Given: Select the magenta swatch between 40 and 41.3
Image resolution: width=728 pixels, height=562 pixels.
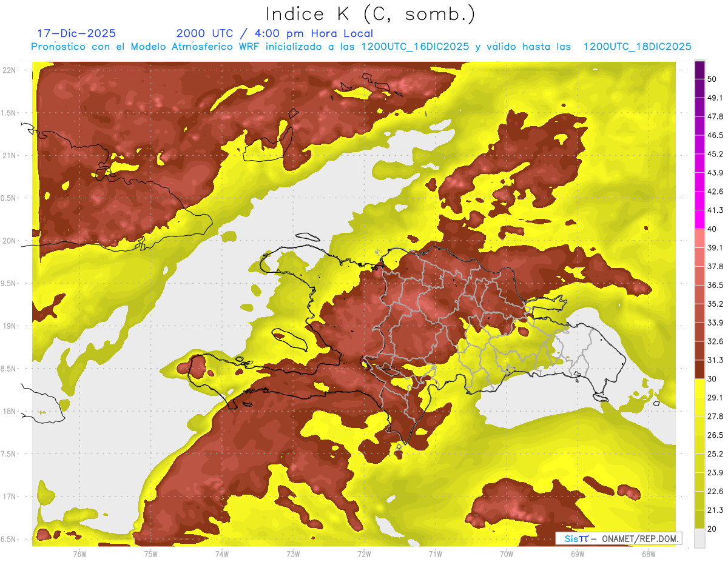Looking at the screenshot, I should (x=699, y=219).
